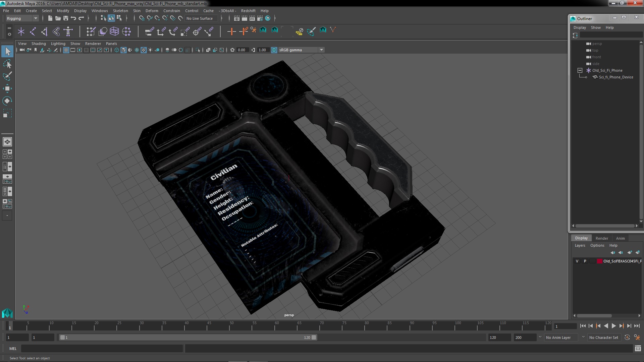
Task: Click the Save scene icon
Action: 66,18
